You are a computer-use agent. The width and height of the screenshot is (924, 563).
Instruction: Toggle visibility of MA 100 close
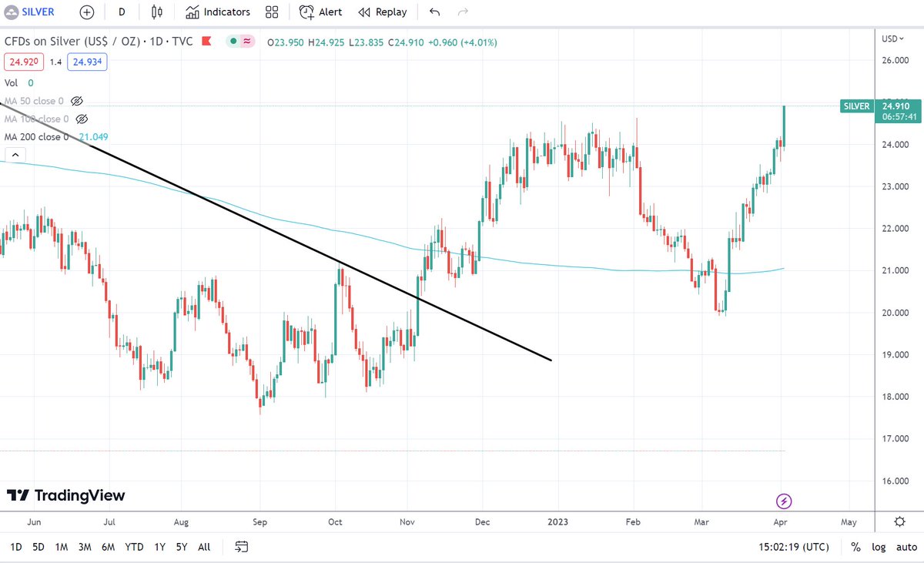tap(82, 119)
